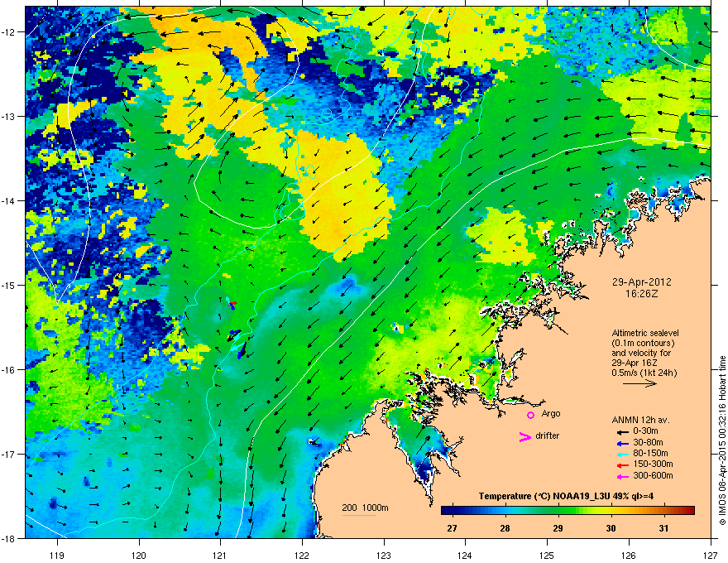Image resolution: width=728 pixels, height=563 pixels.
Task: Click latitude axis label -15
Action: [x=9, y=285]
